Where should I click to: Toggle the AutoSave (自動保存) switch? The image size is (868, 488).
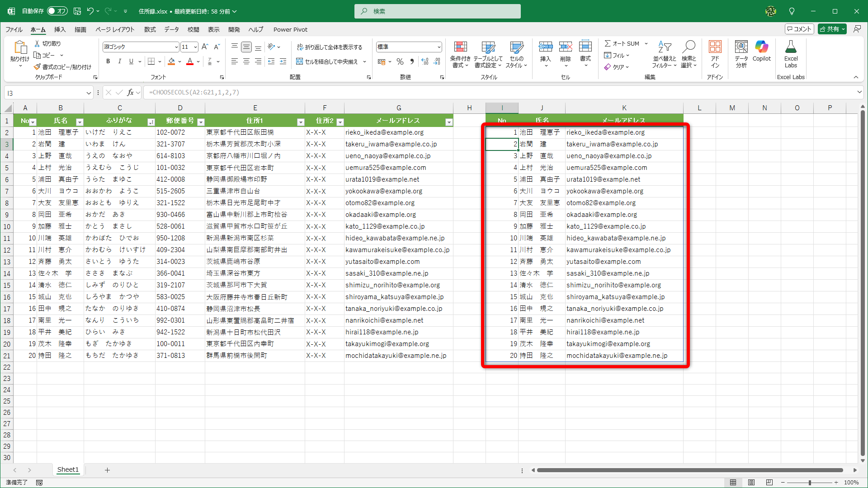(x=57, y=11)
